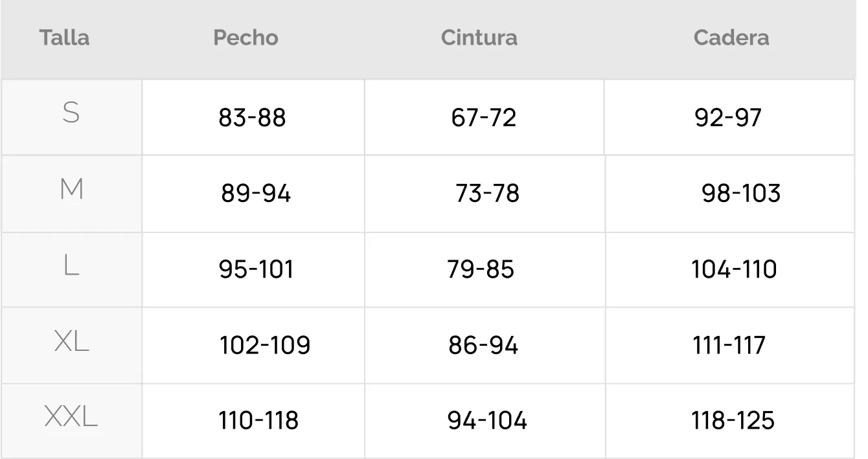Click the 95-101 chest cell
868x459 pixels.
click(256, 269)
